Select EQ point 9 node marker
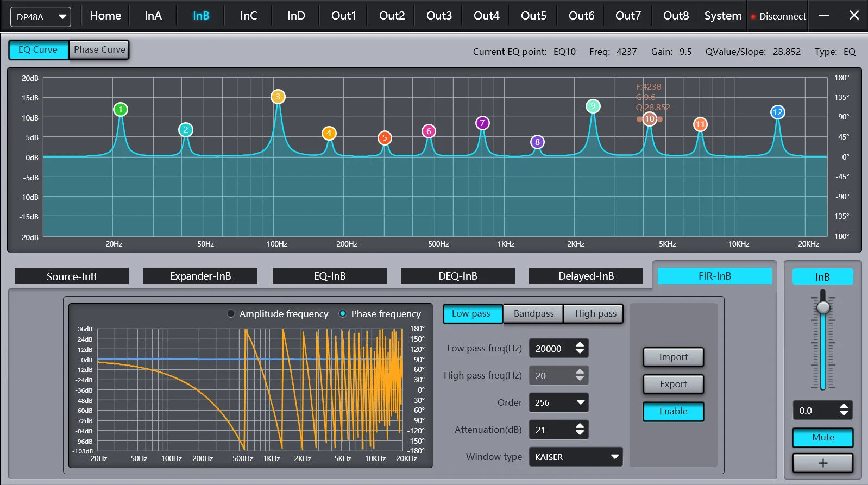 click(x=593, y=106)
